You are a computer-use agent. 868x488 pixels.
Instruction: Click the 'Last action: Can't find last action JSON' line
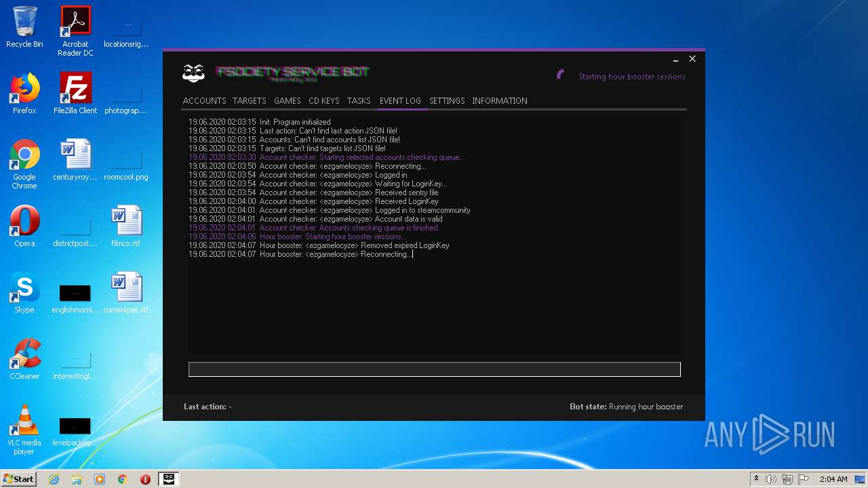293,131
